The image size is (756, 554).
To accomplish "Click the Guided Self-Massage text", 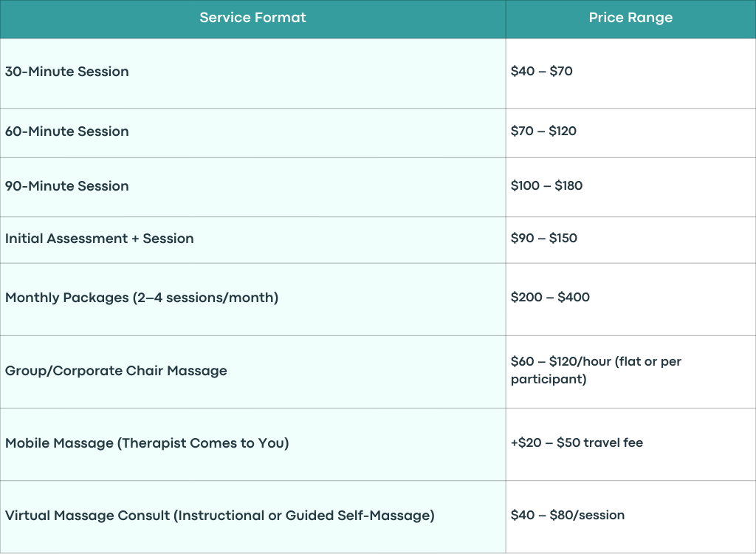I will click(x=357, y=516).
